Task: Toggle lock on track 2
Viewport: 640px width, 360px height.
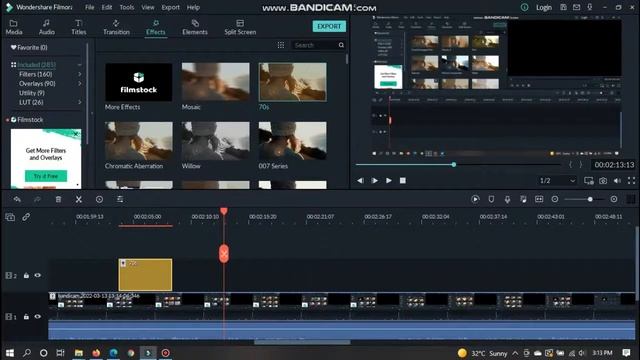Action: click(26, 276)
